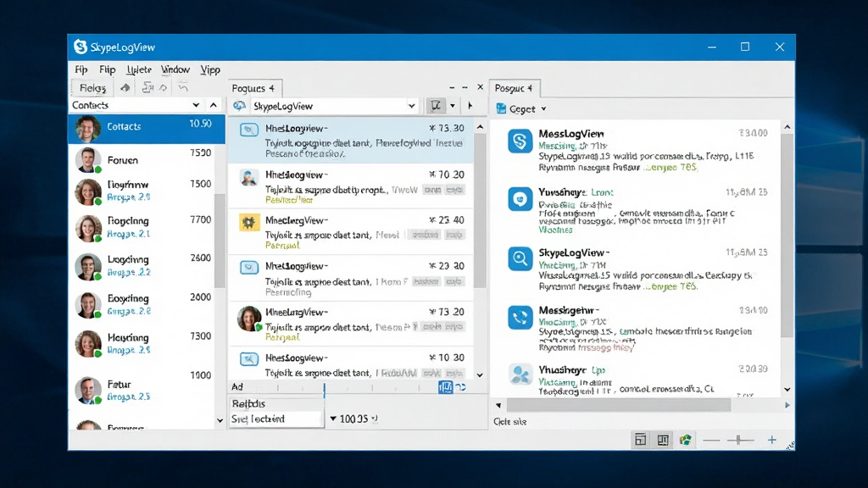This screenshot has width=868, height=488.
Task: Select the Rogeinng contact
Action: pyautogui.click(x=142, y=227)
